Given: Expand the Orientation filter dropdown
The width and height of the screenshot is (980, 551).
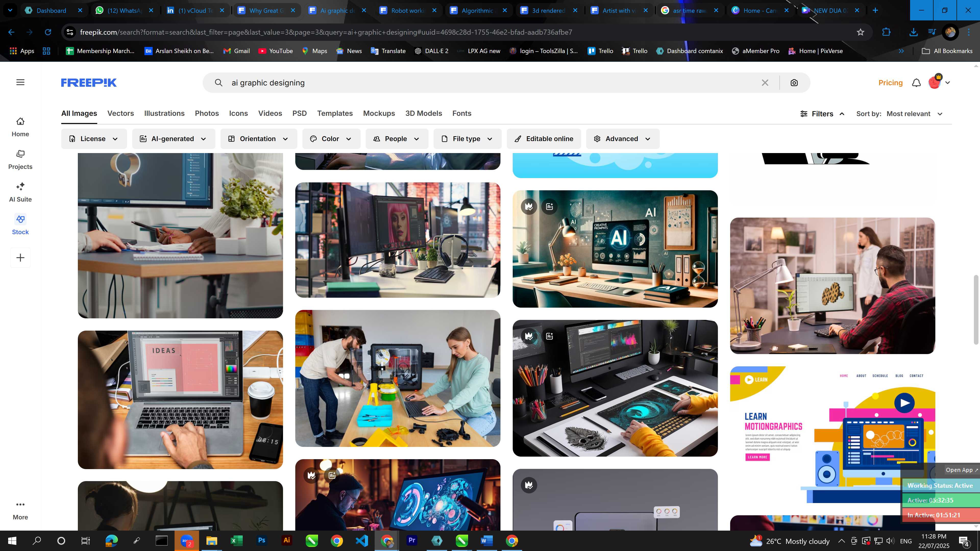Looking at the screenshot, I should click(x=258, y=139).
